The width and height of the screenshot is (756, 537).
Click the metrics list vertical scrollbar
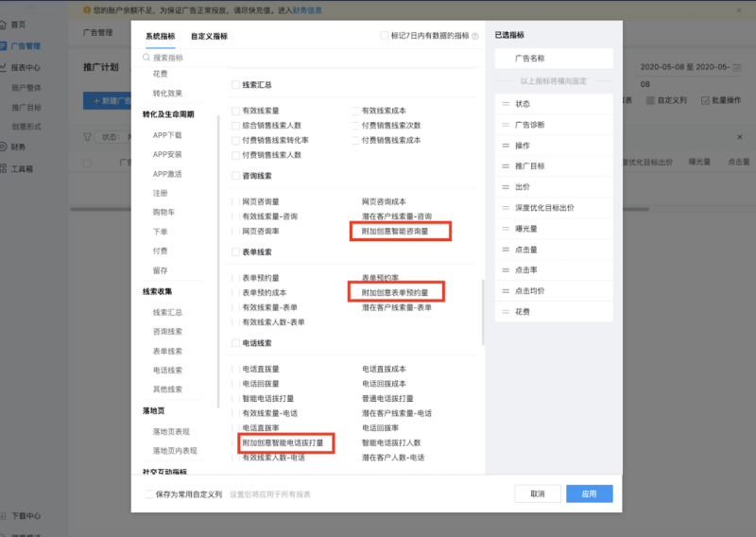(483, 312)
